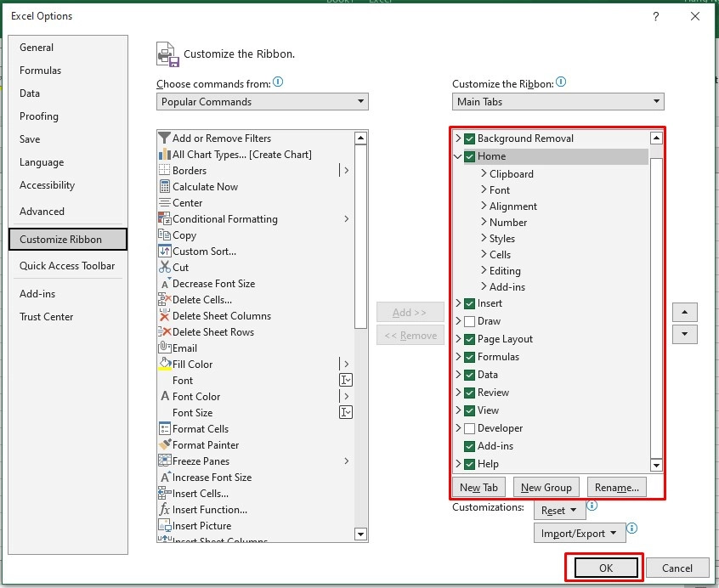Click the Email paperclip icon
719x588 pixels.
point(165,348)
